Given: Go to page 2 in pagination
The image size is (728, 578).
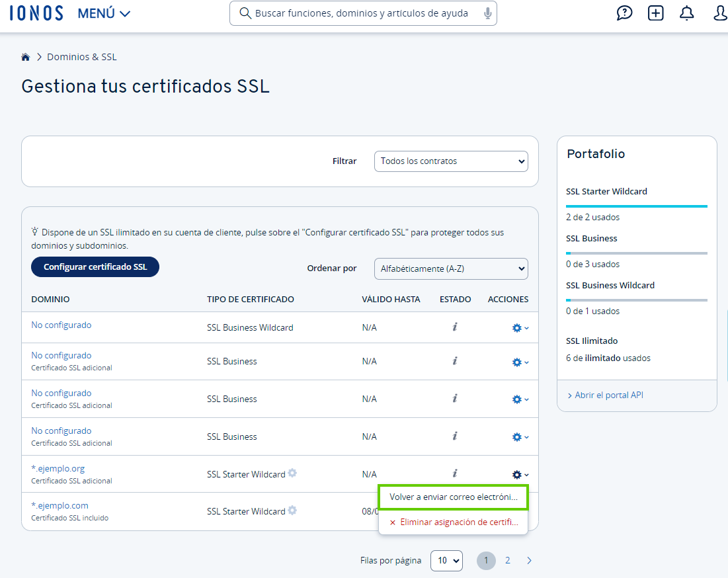Looking at the screenshot, I should pyautogui.click(x=507, y=560).
